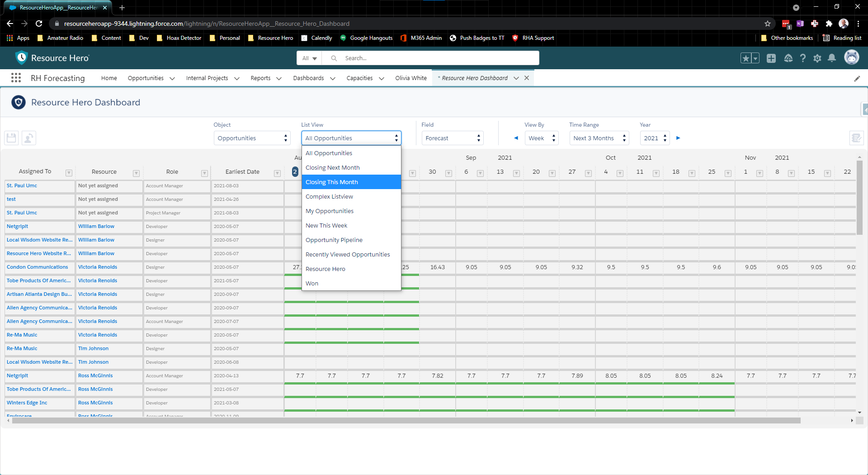Select Won list view option
868x475 pixels.
click(x=351, y=283)
